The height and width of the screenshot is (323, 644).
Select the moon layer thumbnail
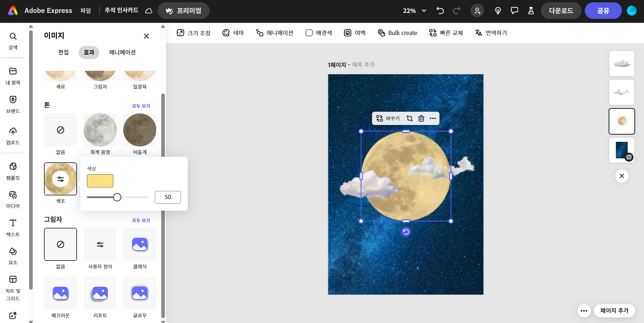[622, 121]
